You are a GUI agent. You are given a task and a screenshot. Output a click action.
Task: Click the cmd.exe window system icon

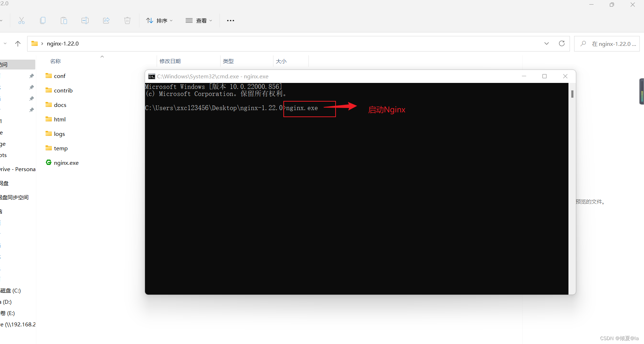(x=152, y=77)
